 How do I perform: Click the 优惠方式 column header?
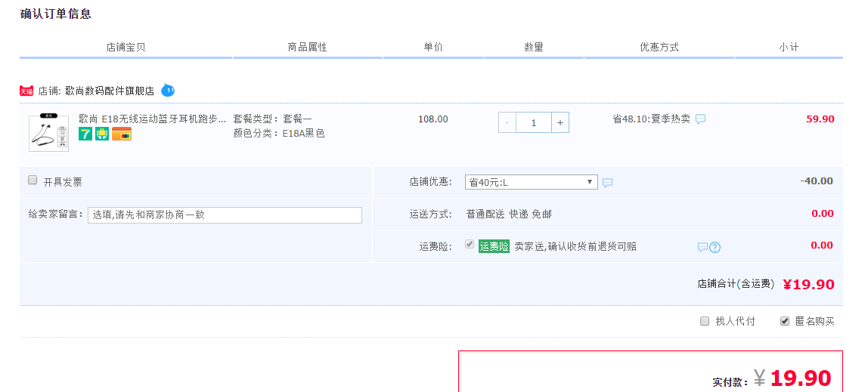[659, 47]
